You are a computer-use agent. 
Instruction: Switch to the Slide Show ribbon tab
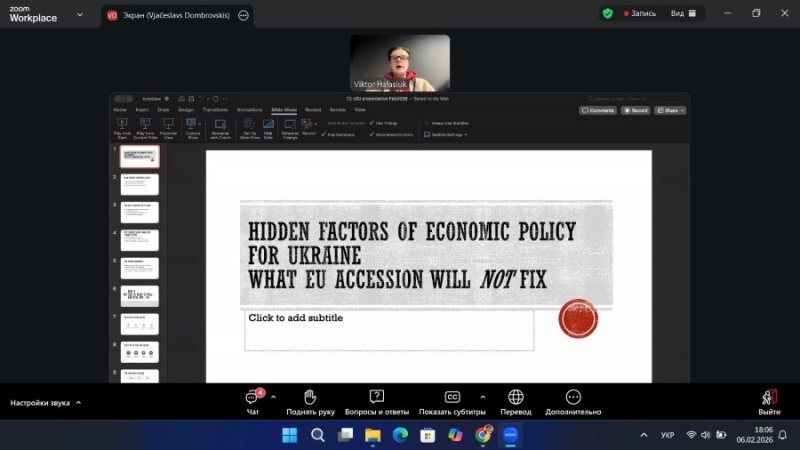pyautogui.click(x=284, y=109)
